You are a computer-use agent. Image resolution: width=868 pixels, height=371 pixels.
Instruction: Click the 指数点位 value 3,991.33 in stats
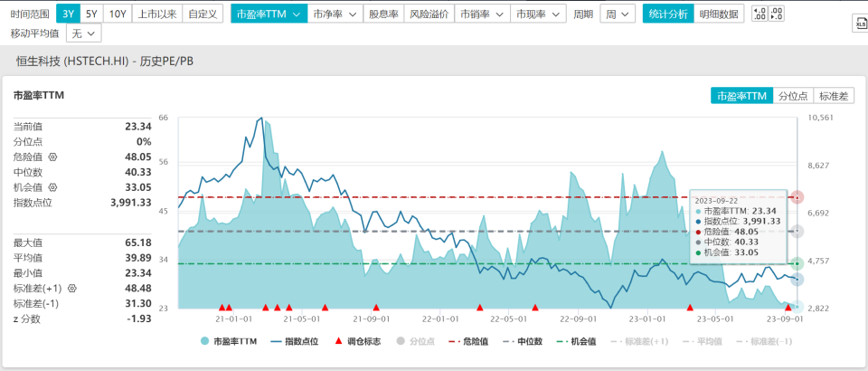(x=131, y=203)
